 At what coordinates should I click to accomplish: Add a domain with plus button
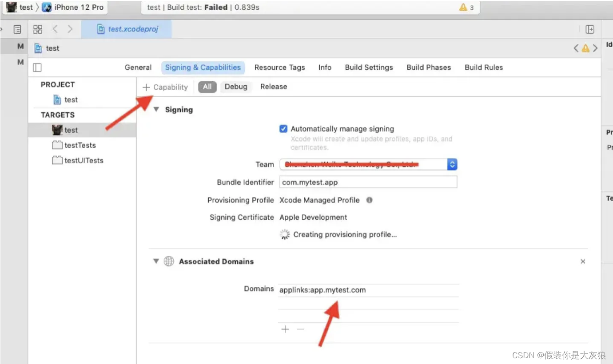coord(285,329)
